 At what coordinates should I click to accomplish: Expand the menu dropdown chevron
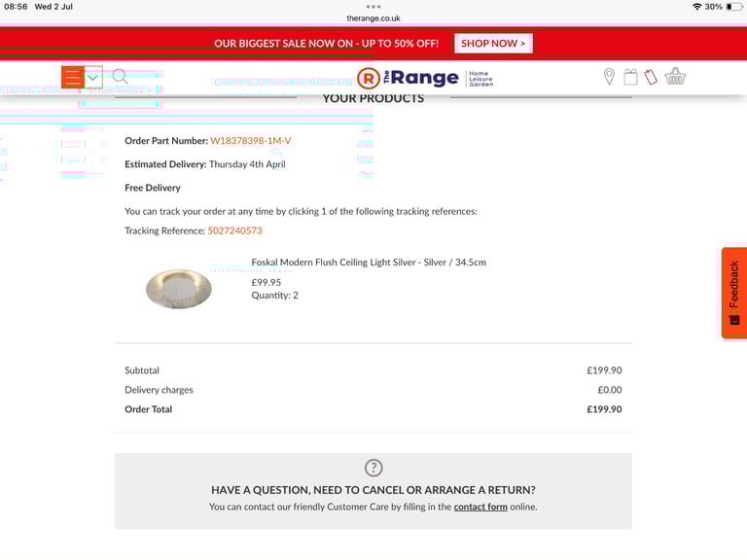click(x=93, y=77)
